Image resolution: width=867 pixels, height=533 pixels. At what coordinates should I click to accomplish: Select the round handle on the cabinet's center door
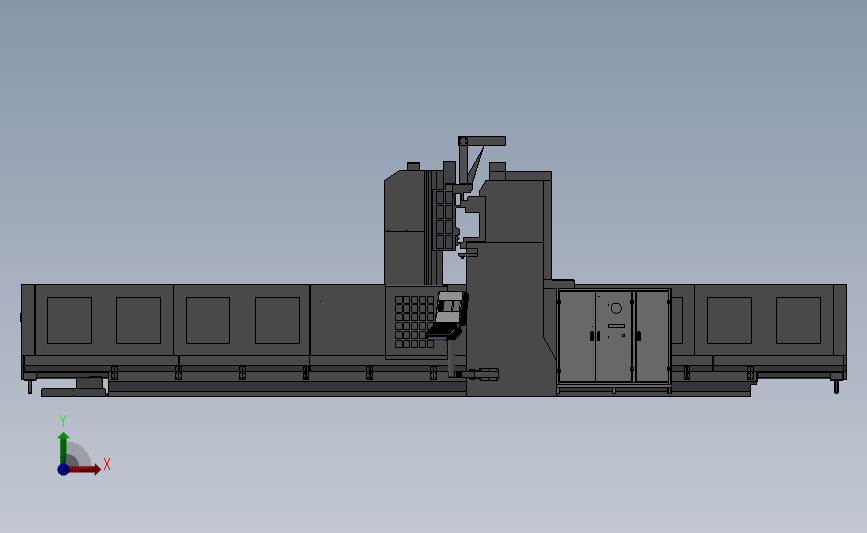click(616, 308)
